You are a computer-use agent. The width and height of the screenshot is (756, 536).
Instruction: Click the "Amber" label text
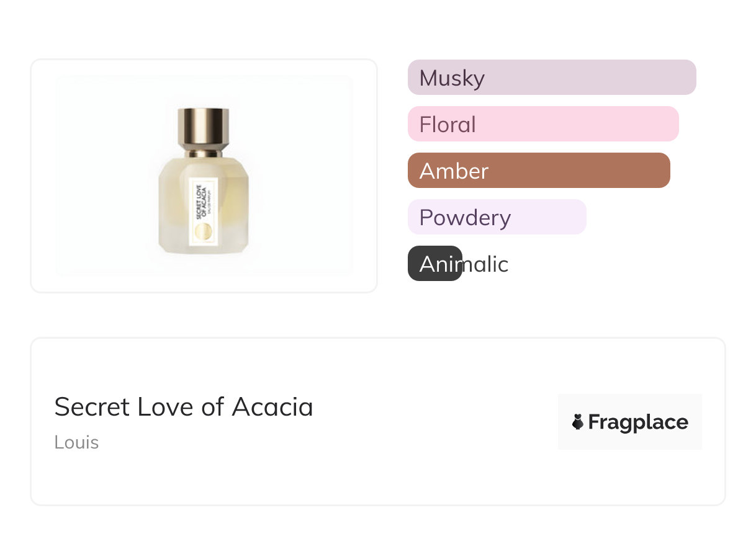pos(454,171)
